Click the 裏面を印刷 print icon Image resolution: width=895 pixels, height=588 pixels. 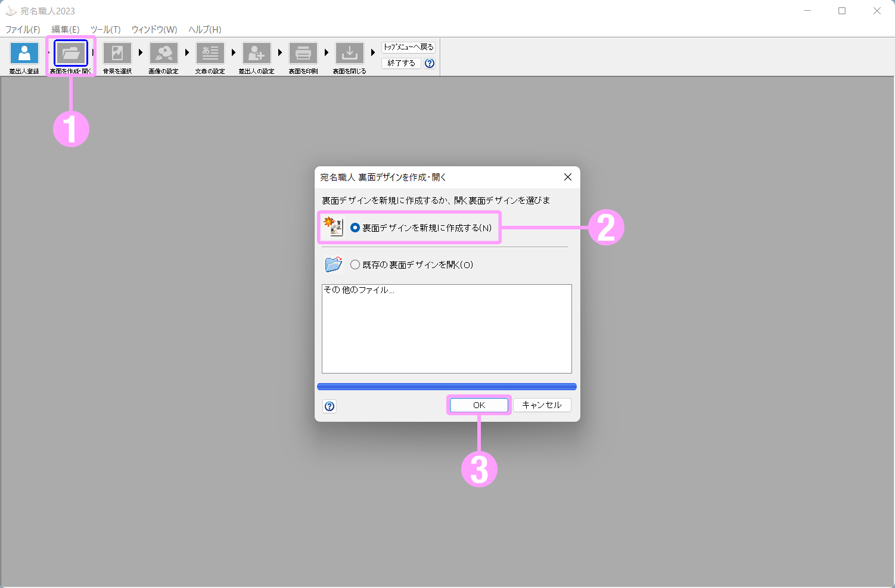[303, 54]
